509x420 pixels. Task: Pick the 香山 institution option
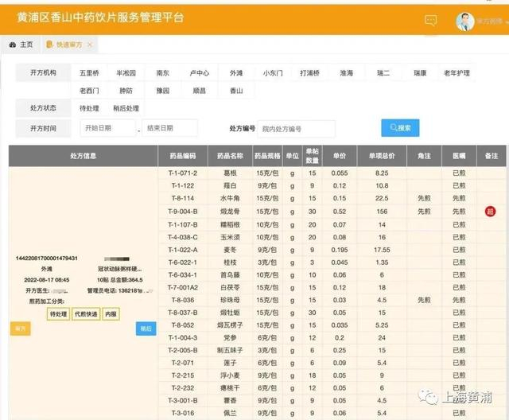[x=236, y=91]
